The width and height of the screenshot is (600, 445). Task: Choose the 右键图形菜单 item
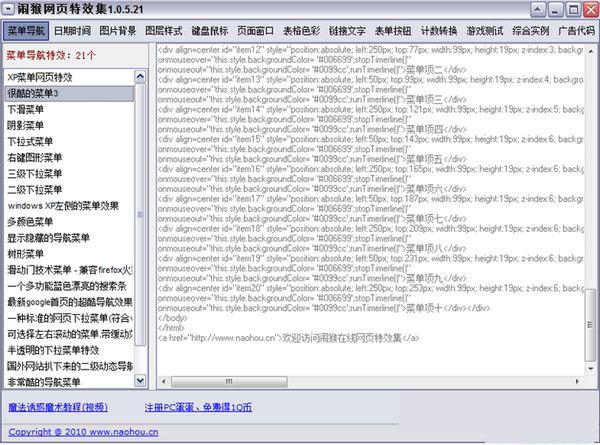coord(69,158)
